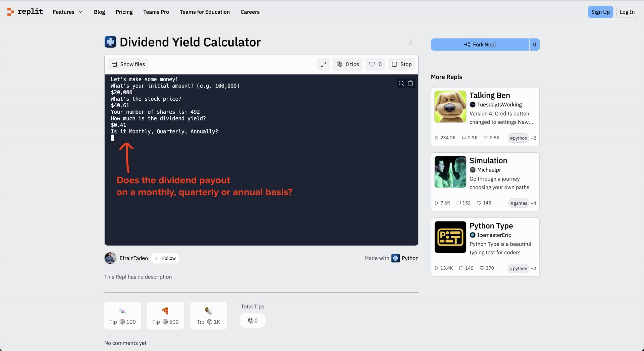The image size is (644, 351).
Task: Tip 500 cycles
Action: 165,315
